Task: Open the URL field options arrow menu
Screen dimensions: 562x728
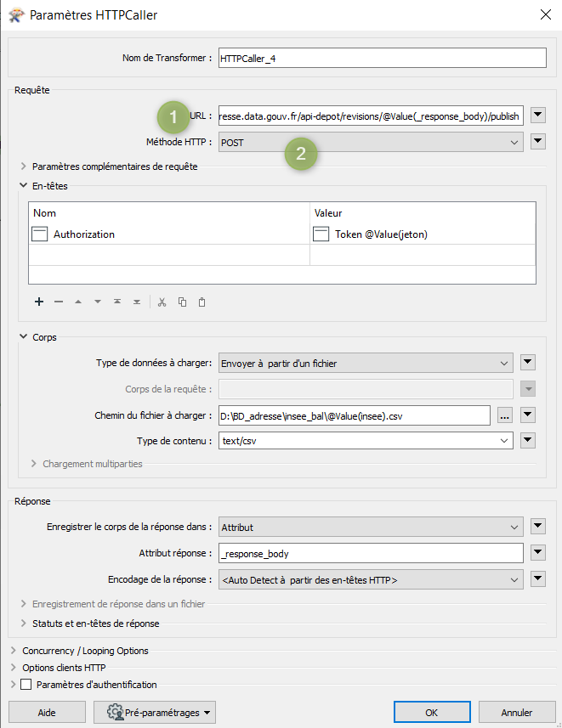Action: click(x=538, y=116)
